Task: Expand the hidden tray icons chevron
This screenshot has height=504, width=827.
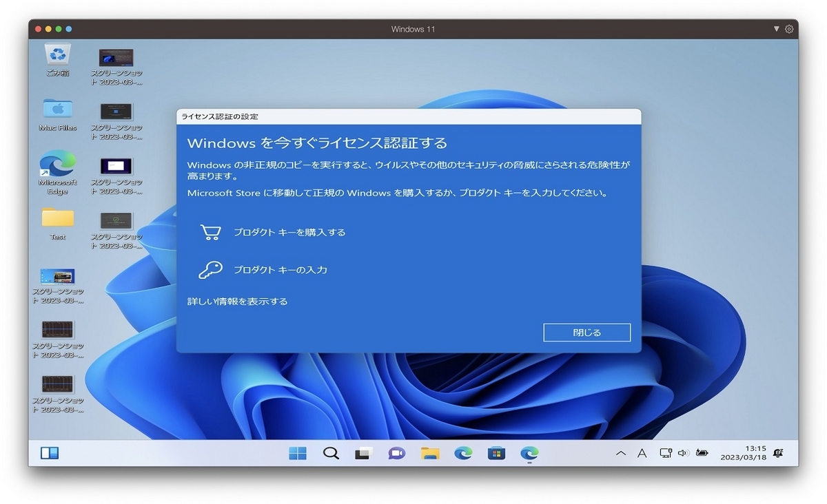Action: coord(621,453)
